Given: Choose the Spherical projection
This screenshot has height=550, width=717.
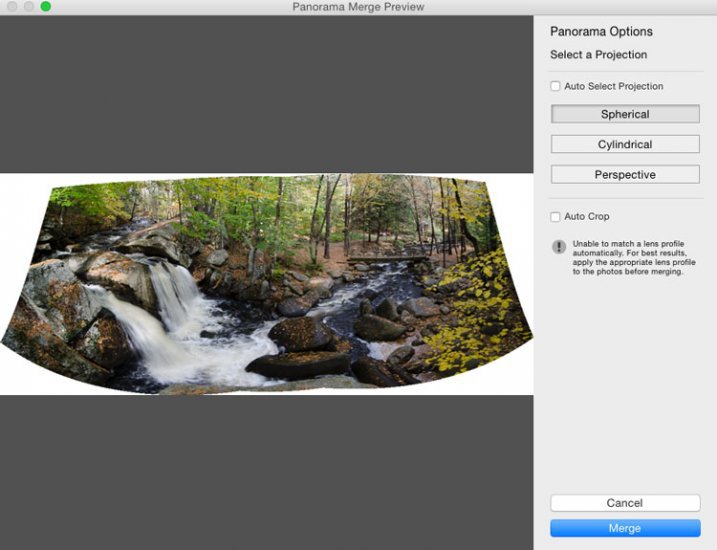Looking at the screenshot, I should click(x=625, y=114).
